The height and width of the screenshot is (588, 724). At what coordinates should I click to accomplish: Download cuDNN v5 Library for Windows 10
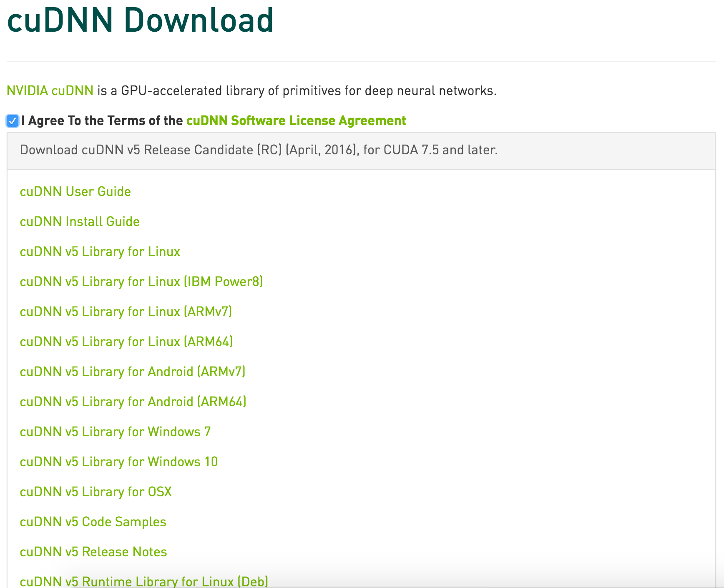118,462
